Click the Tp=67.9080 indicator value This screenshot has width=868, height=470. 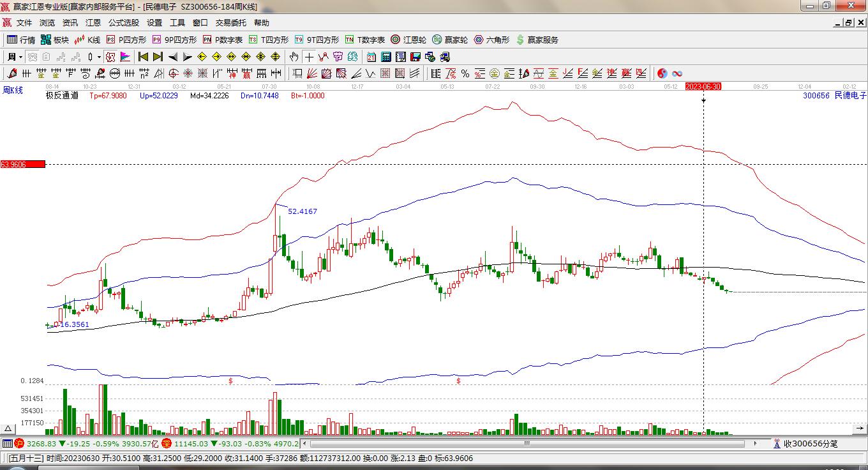click(108, 96)
